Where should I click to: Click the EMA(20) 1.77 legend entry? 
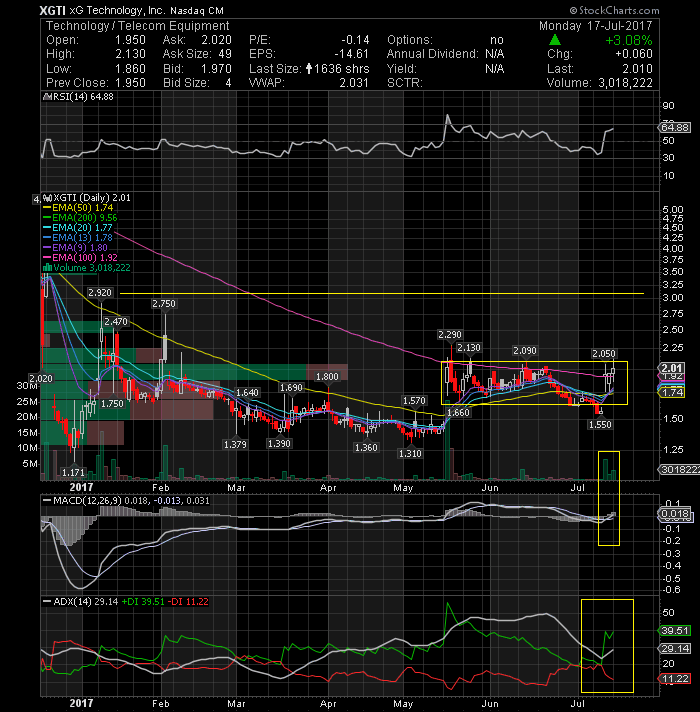[x=78, y=227]
